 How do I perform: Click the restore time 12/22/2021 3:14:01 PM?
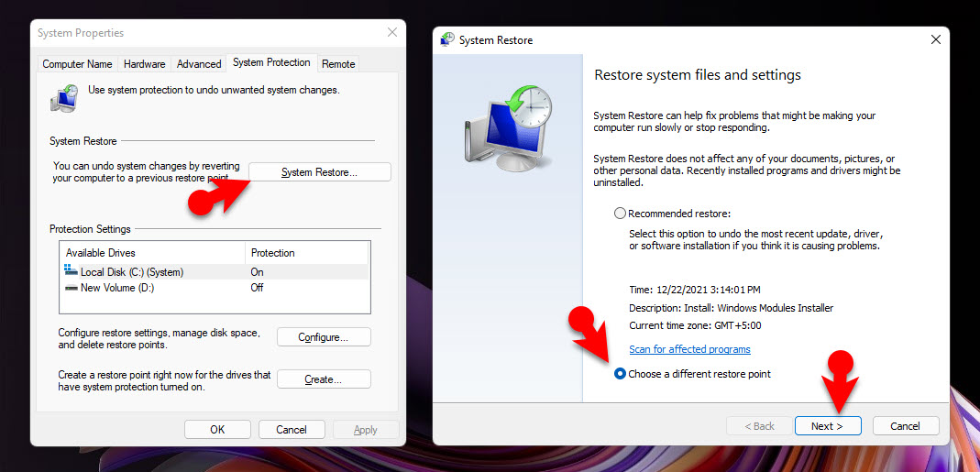point(709,291)
